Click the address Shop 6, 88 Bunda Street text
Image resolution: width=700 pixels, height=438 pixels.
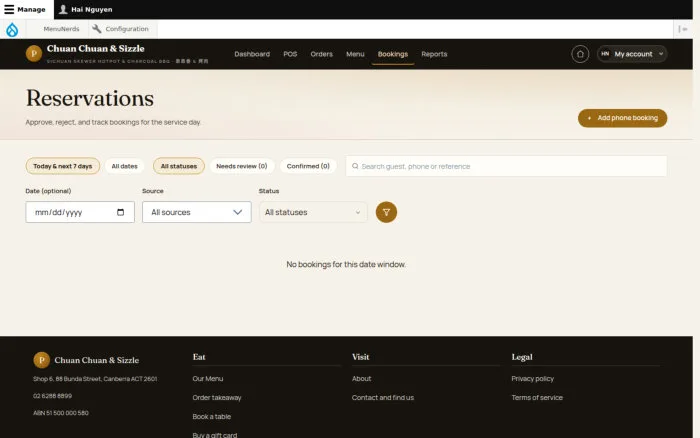(95, 379)
